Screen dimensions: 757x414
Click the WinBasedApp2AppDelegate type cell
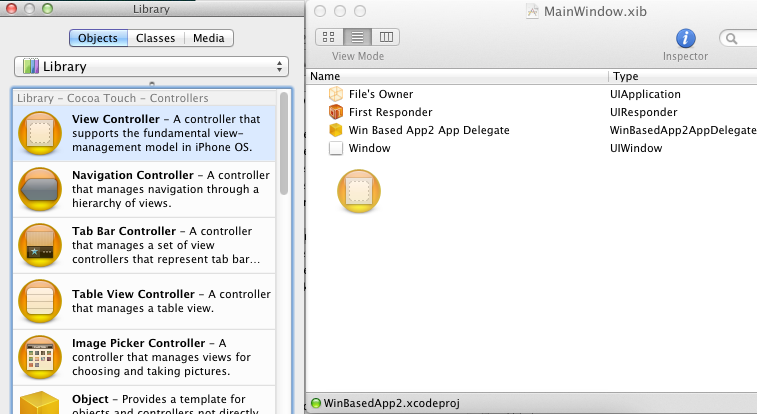(683, 130)
